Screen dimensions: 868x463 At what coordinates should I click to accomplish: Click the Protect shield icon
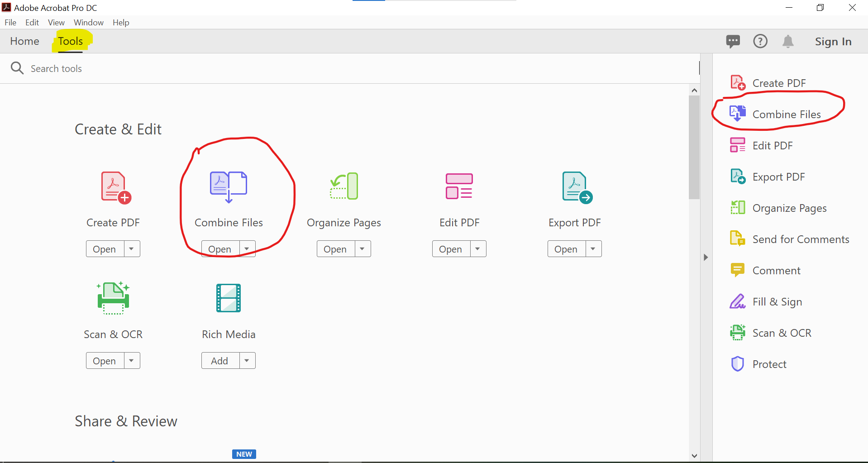coord(738,364)
